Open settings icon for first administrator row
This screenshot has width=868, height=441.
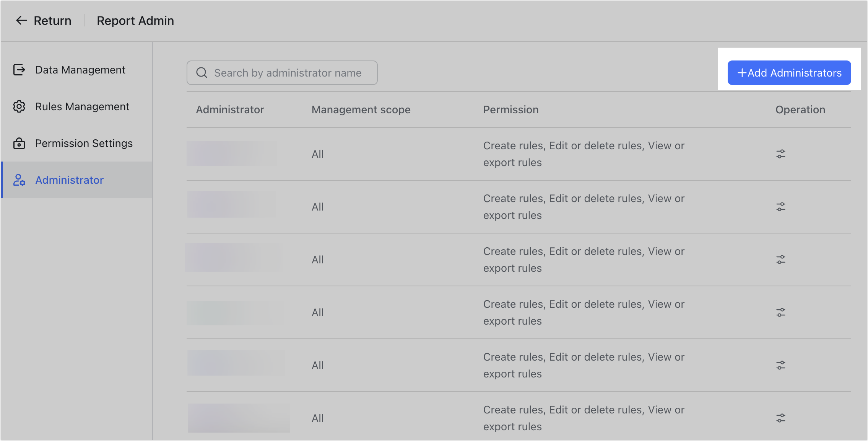click(x=780, y=154)
